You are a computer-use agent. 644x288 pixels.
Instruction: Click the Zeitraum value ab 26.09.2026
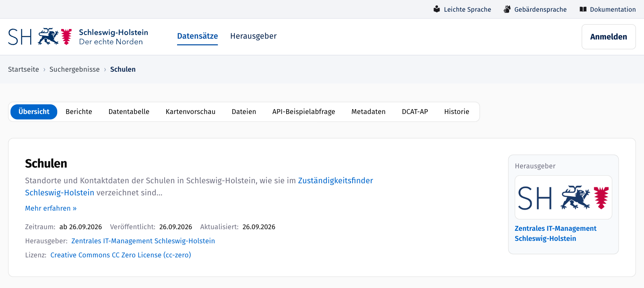pos(80,227)
